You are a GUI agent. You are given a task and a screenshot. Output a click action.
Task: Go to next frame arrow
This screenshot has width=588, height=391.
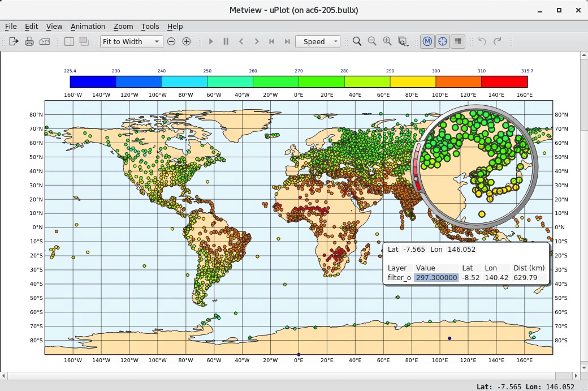tap(257, 41)
